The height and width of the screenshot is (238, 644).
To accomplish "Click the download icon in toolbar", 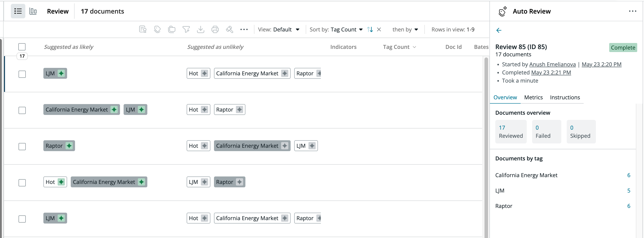I will coord(200,30).
